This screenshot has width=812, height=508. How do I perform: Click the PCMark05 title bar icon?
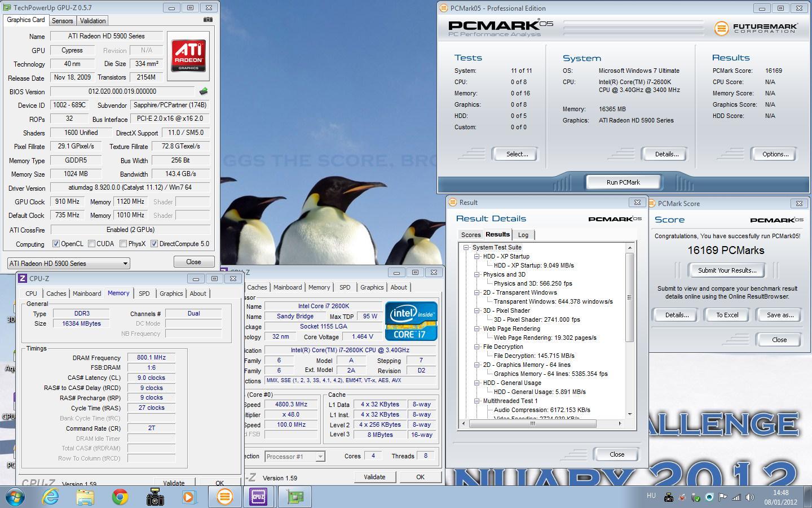pos(444,8)
